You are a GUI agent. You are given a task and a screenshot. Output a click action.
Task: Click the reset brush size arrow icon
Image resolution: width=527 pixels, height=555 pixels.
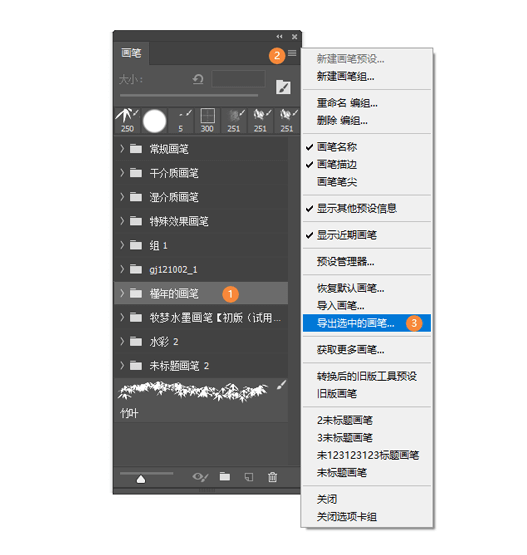pos(198,79)
